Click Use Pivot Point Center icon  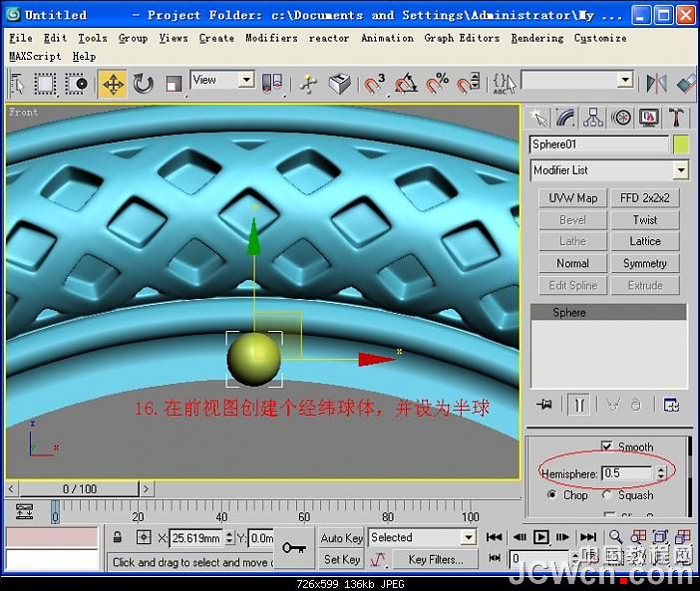272,84
